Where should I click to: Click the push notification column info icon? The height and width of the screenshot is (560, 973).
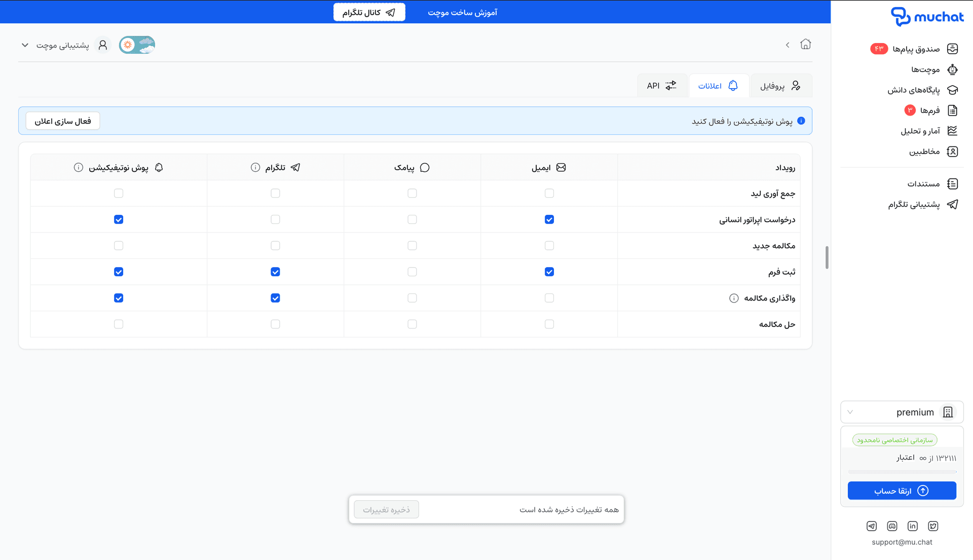[x=78, y=167]
